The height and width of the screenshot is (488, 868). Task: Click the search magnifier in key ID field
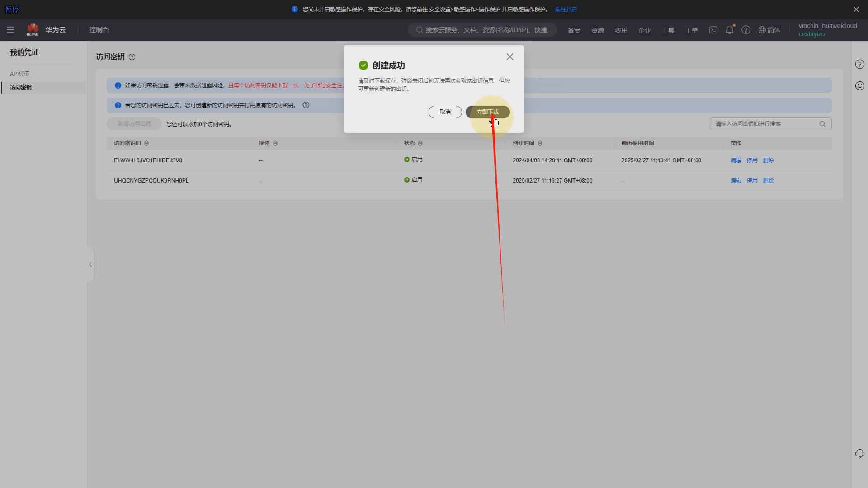pos(822,124)
